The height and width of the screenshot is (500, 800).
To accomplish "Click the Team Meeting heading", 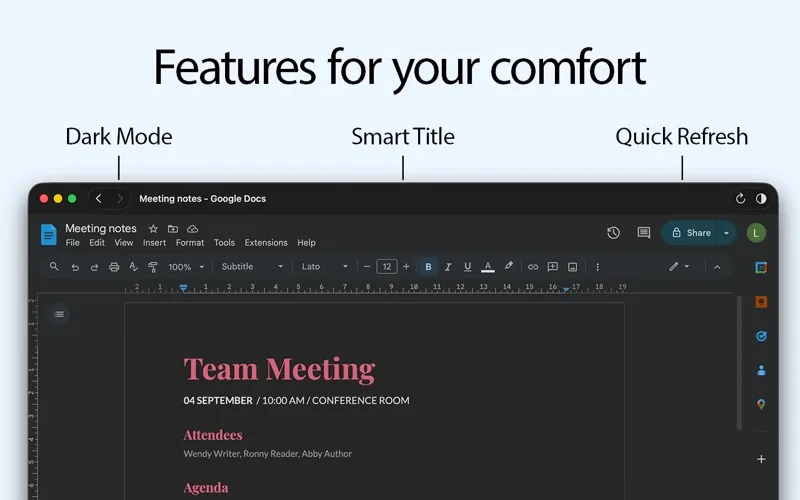I will (x=279, y=369).
